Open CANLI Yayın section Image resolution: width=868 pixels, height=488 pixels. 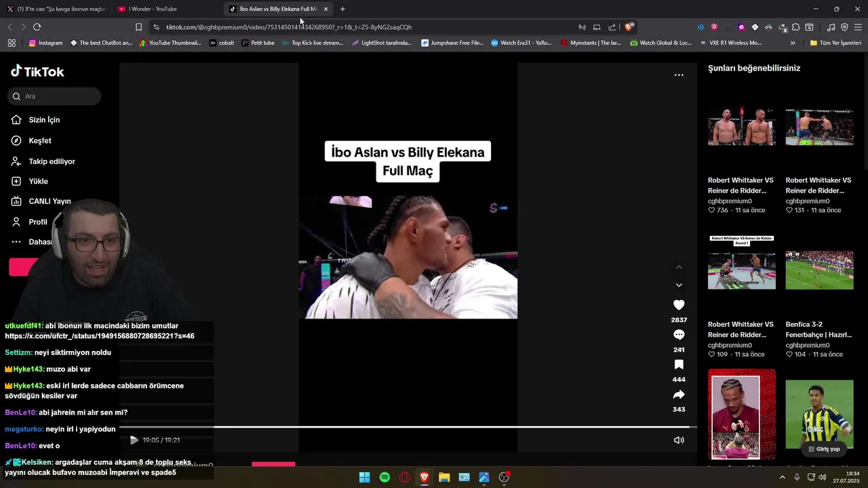point(41,201)
